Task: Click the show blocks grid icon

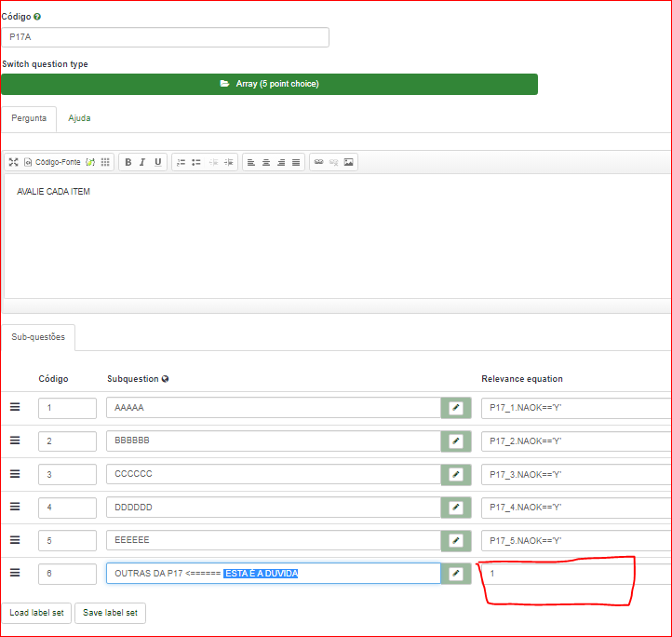Action: pos(105,162)
